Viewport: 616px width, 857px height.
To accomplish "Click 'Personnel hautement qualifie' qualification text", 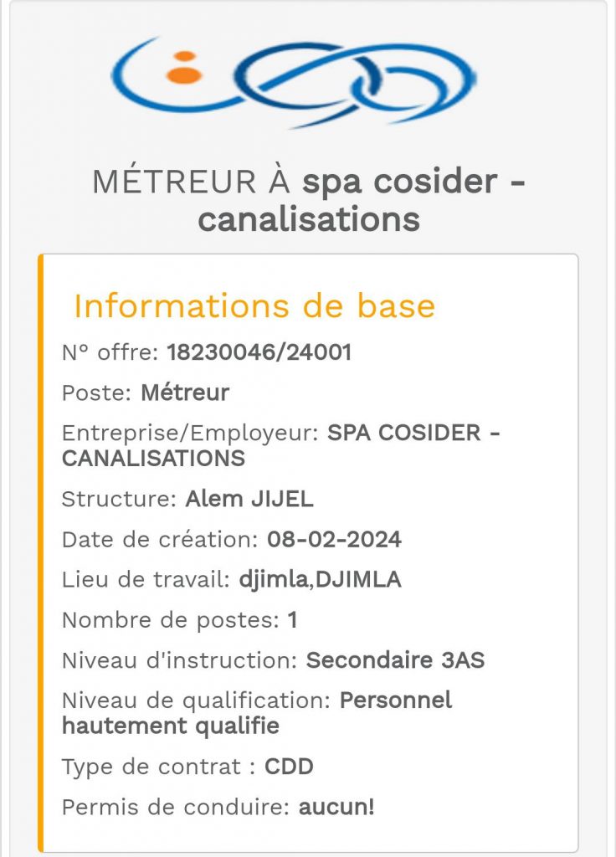I will pyautogui.click(x=257, y=713).
